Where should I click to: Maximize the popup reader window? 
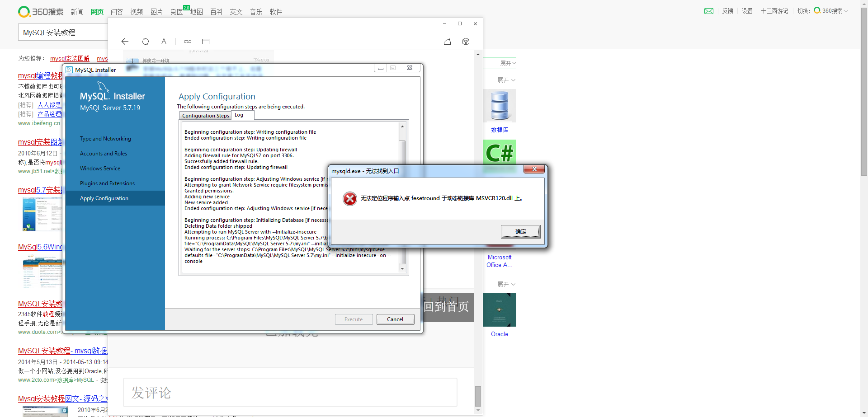(460, 23)
